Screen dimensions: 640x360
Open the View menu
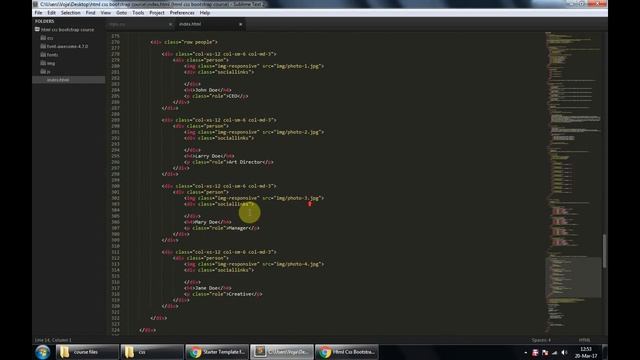tap(106, 13)
